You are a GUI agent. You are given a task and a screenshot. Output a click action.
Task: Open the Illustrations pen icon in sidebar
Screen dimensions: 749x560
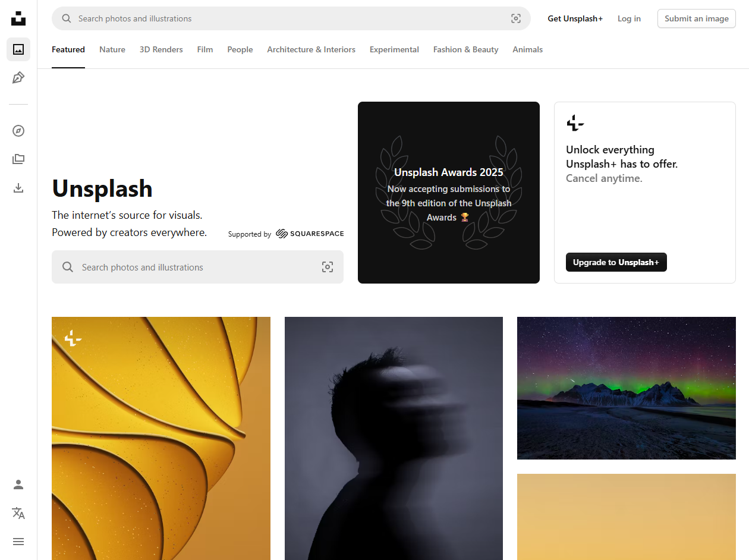[x=18, y=77]
